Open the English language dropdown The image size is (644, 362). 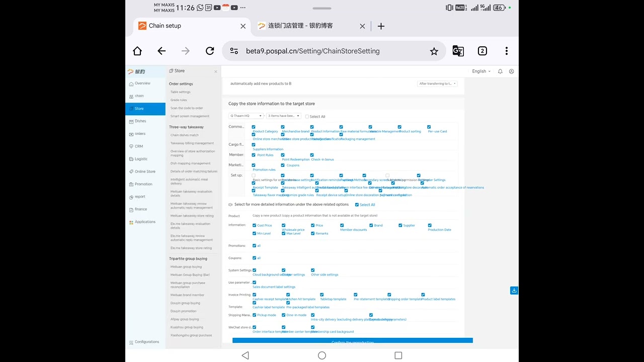[481, 71]
